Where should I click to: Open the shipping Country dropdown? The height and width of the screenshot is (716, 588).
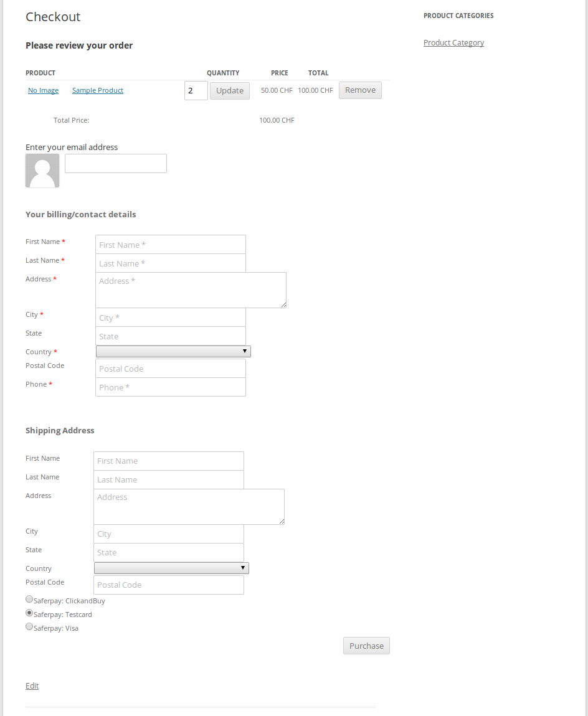click(x=171, y=567)
